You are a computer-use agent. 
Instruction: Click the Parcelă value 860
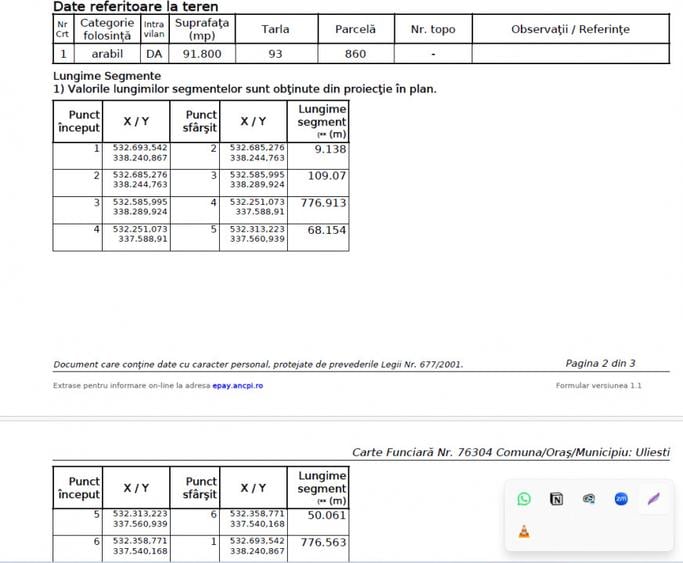[x=355, y=54]
